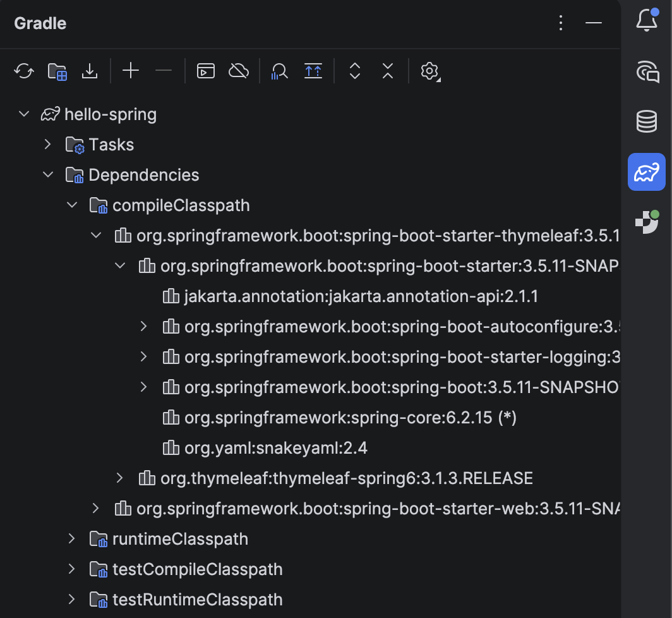Click library icon beside snakeyaml:2.4
Viewport: 672px width, 618px height.
[x=171, y=448]
